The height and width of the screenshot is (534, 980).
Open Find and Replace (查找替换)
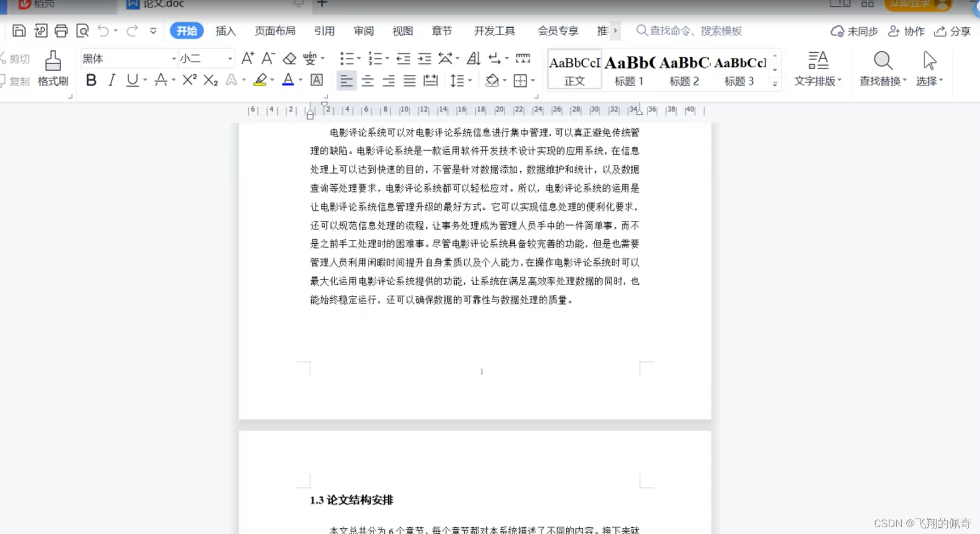(x=883, y=69)
